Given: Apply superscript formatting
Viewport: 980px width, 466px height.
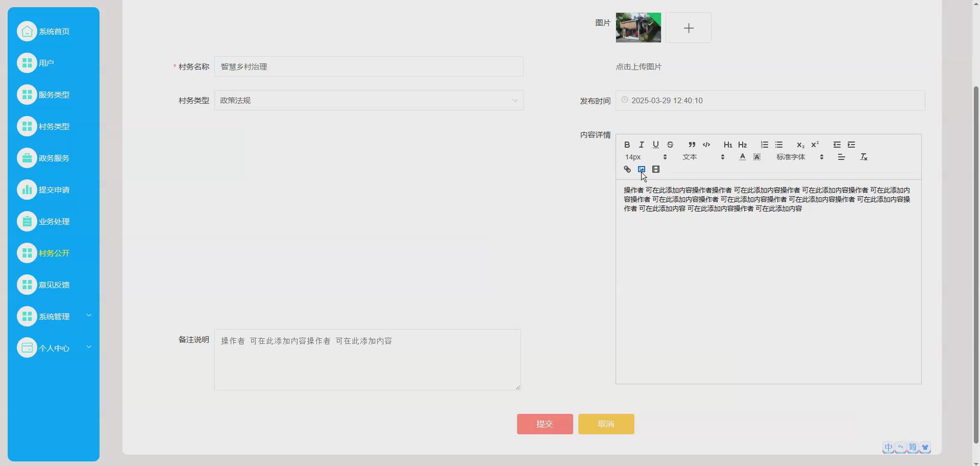Looking at the screenshot, I should (815, 145).
